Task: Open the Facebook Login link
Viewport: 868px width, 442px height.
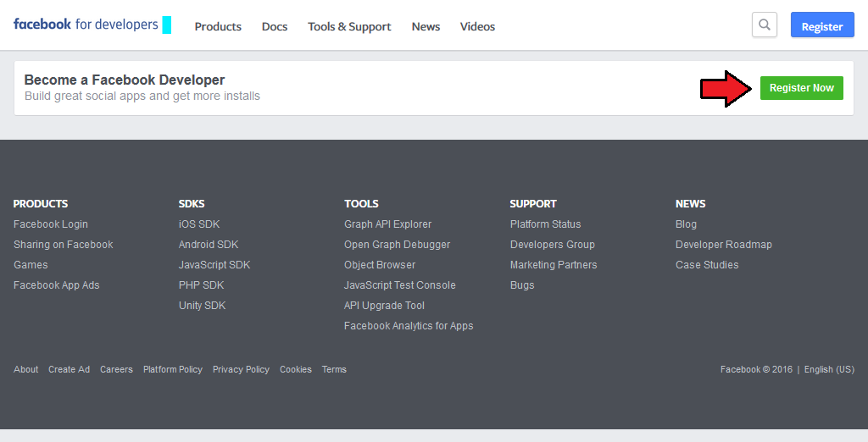Action: (x=50, y=224)
